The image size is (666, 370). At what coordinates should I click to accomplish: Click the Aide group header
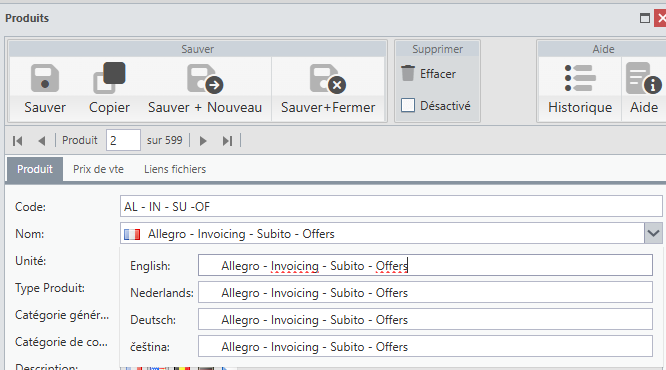603,49
